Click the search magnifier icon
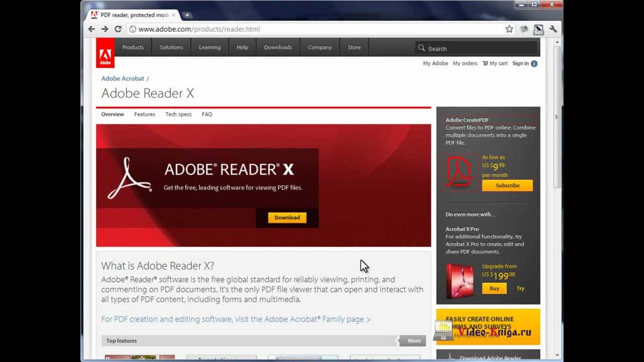 point(422,48)
